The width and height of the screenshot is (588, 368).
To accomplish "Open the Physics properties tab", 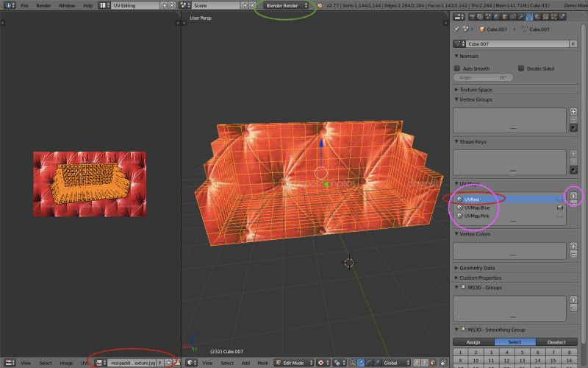I will [x=562, y=16].
